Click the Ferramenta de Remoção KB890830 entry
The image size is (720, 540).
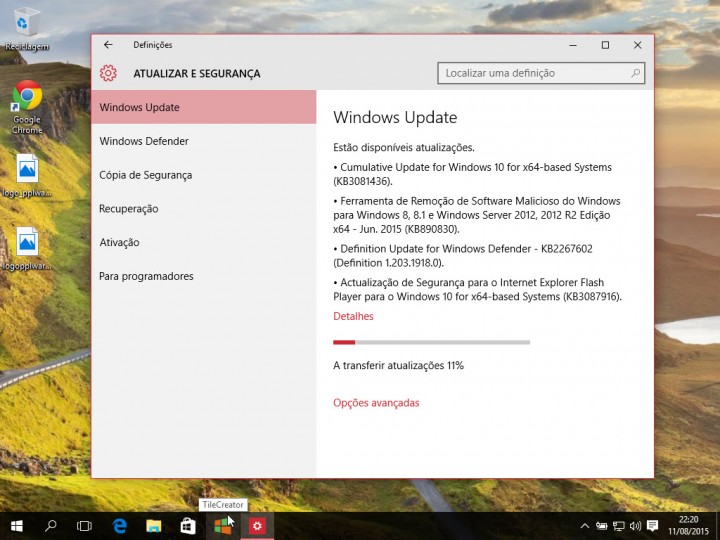click(477, 215)
